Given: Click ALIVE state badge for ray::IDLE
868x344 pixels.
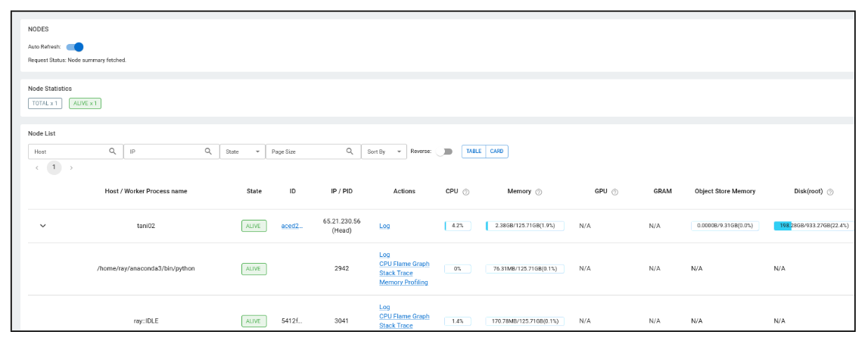Looking at the screenshot, I should coord(254,321).
